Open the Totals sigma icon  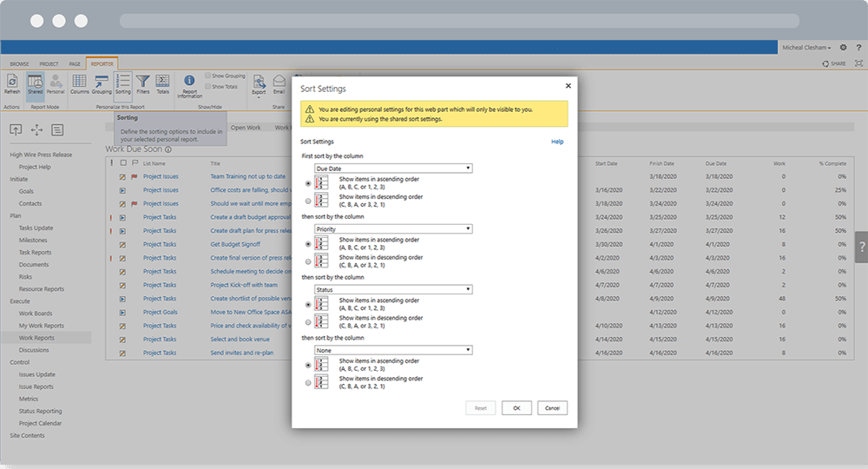pyautogui.click(x=162, y=83)
